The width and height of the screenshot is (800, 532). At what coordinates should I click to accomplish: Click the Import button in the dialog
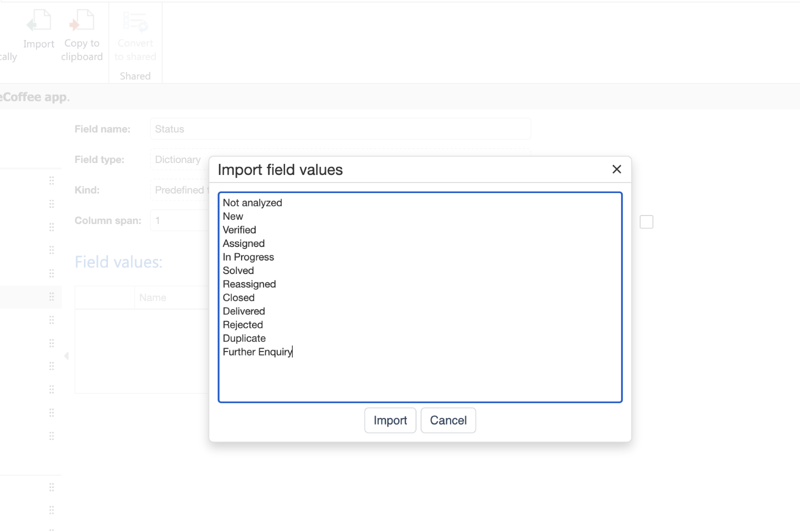click(x=390, y=420)
